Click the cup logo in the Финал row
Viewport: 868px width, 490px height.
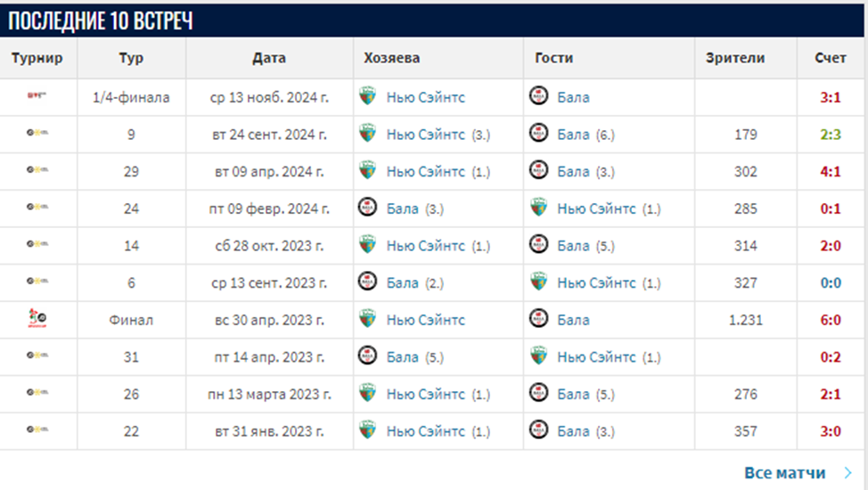coord(37,320)
